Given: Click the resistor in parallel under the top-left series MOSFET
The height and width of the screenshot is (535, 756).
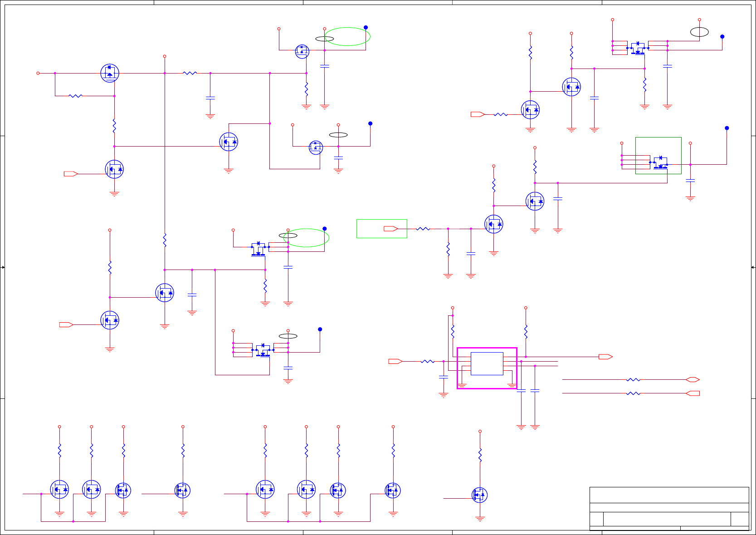Looking at the screenshot, I should click(75, 96).
